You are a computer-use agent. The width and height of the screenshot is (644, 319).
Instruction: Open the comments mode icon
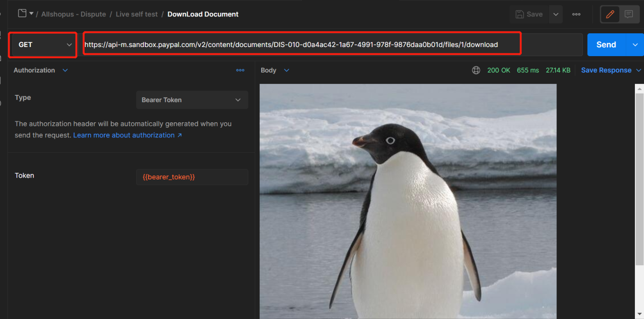pyautogui.click(x=629, y=14)
